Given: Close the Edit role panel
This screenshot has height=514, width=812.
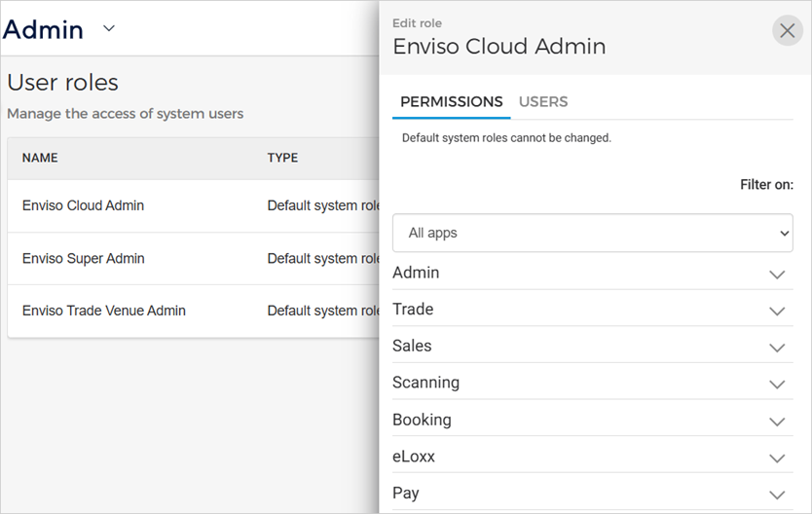Looking at the screenshot, I should click(788, 31).
